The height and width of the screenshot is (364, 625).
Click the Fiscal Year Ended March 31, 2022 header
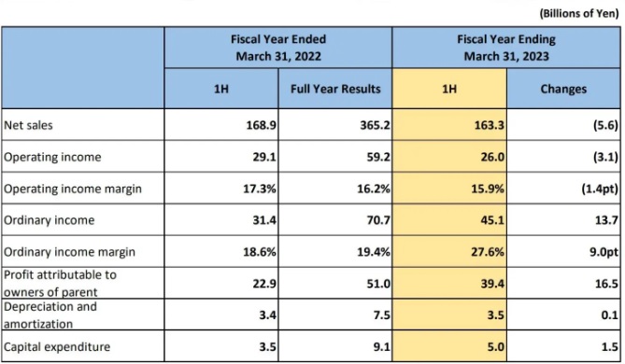point(278,48)
